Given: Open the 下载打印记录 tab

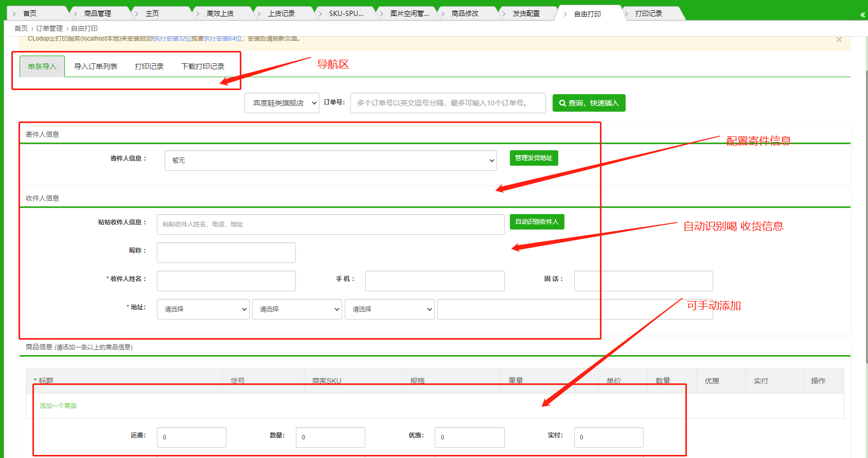Looking at the screenshot, I should (x=203, y=66).
